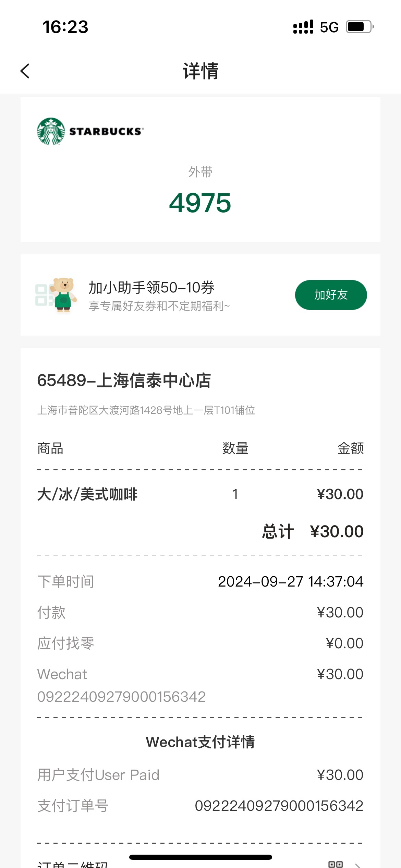The width and height of the screenshot is (401, 868).
Task: Select the pickup number 4975
Action: (200, 203)
